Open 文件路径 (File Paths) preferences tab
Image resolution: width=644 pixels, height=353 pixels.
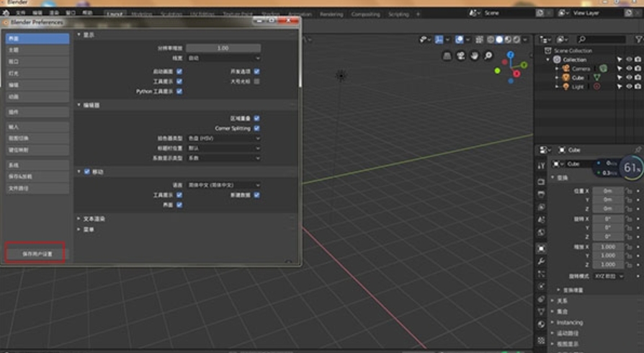[37, 188]
